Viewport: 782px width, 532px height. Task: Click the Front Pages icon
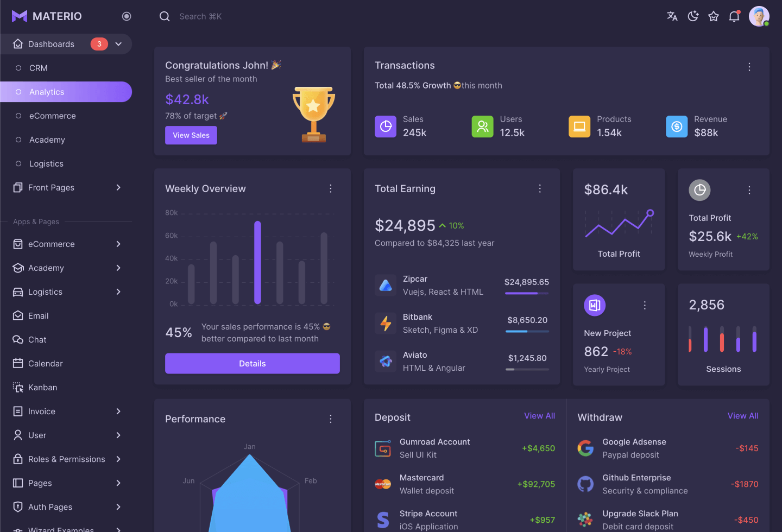pos(18,187)
